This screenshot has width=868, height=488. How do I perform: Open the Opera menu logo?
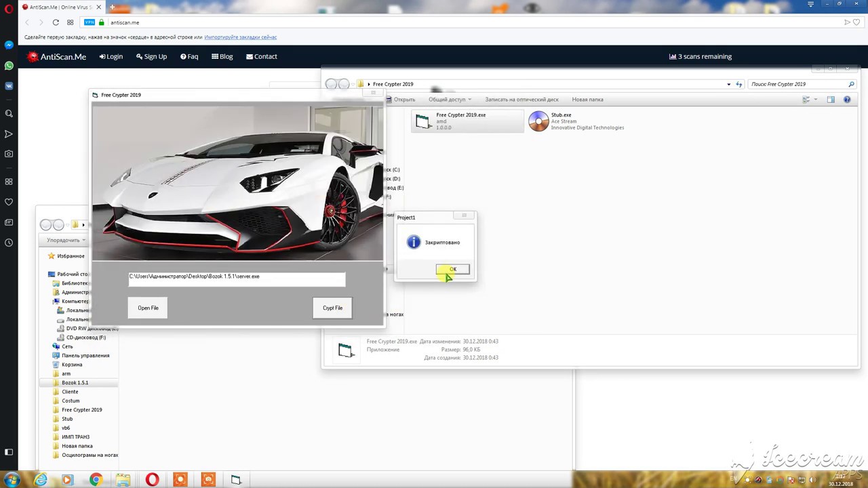pyautogui.click(x=9, y=7)
